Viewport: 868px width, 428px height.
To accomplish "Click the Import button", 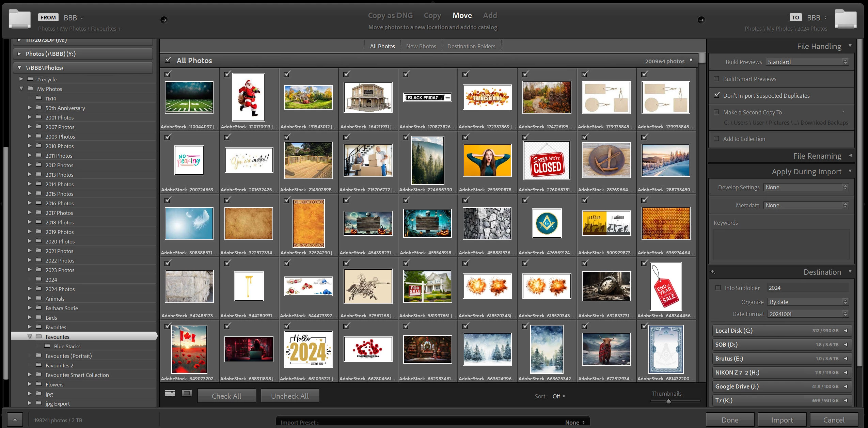I will [x=782, y=420].
